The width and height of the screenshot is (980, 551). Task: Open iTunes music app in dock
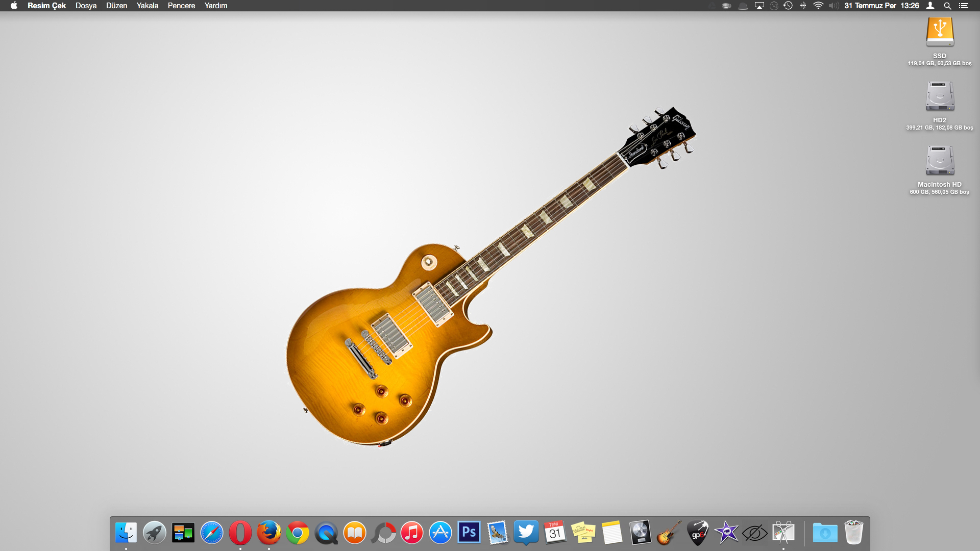coord(411,533)
